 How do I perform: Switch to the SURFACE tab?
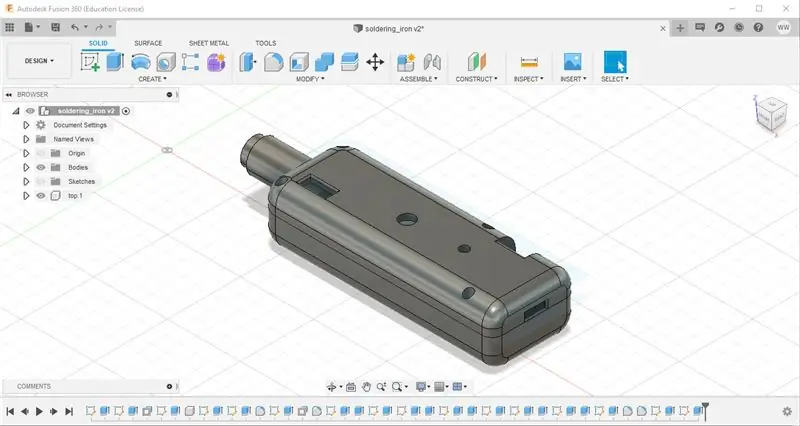[148, 43]
